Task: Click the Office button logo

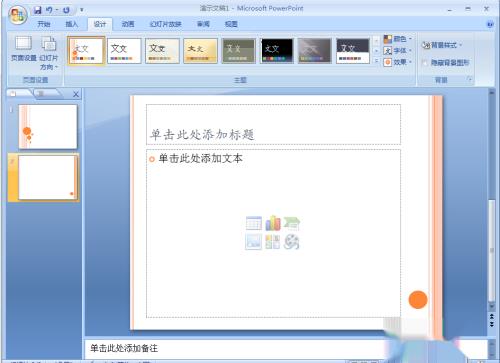Action: coord(18,15)
